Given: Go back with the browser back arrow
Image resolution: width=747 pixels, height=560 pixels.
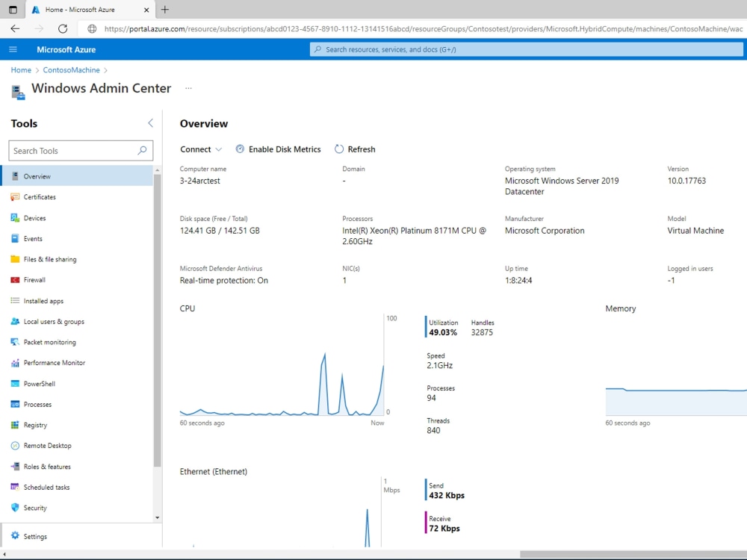Looking at the screenshot, I should coord(15,28).
